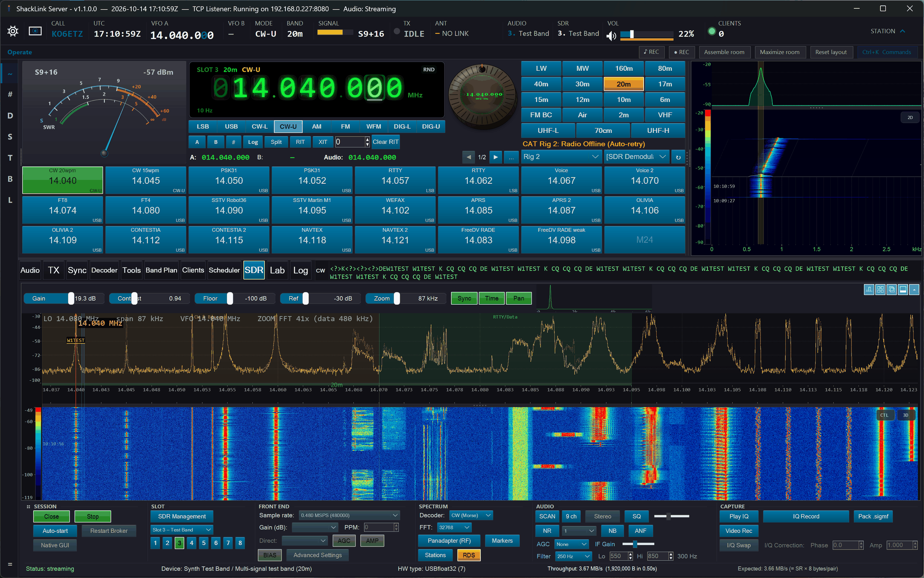Open the Band Plan tab

coord(161,270)
